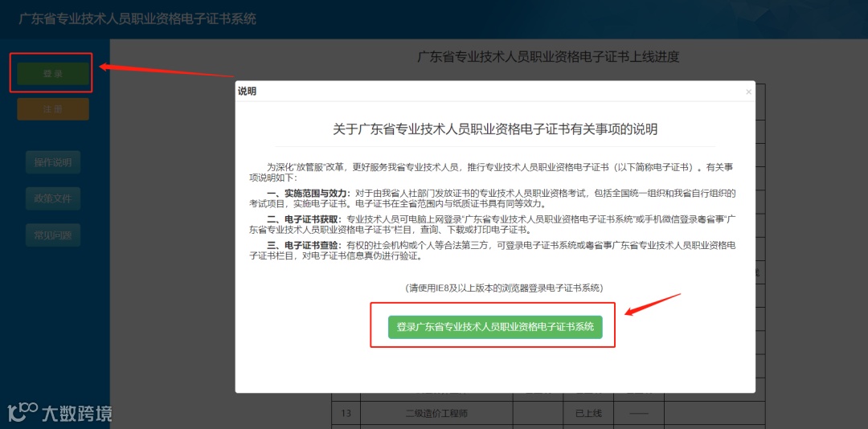Click the 说明 dialog title text
The width and height of the screenshot is (868, 429).
tap(247, 92)
